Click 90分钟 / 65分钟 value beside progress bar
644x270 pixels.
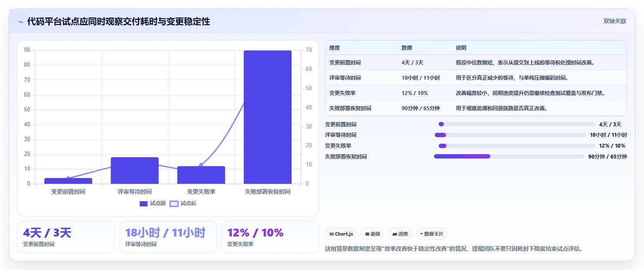coord(607,157)
